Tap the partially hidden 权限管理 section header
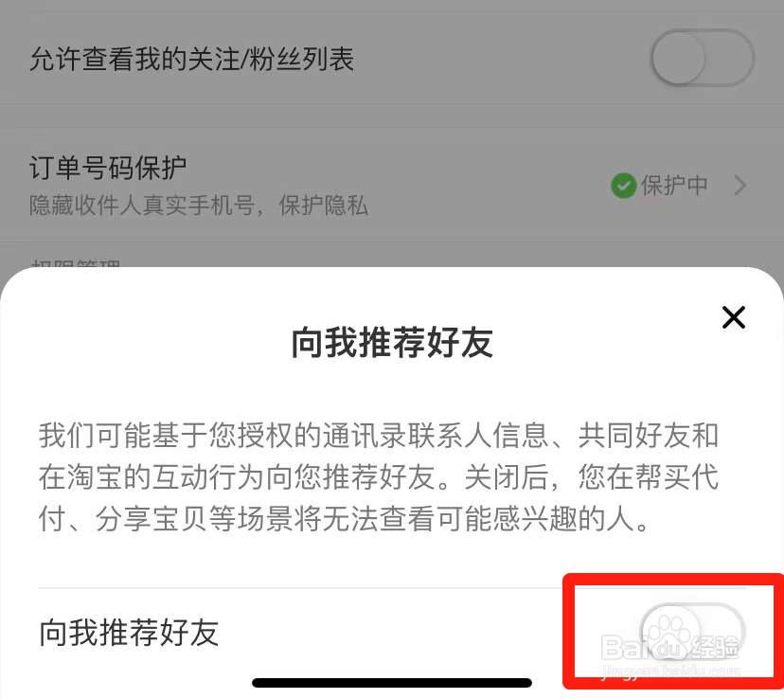This screenshot has width=784, height=699. pos(75,263)
